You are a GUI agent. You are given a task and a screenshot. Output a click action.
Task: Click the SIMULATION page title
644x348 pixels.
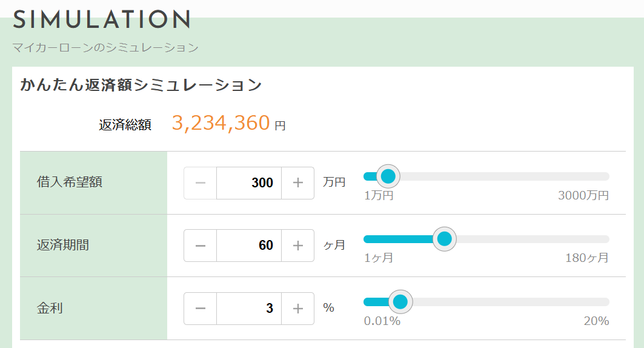click(x=102, y=20)
